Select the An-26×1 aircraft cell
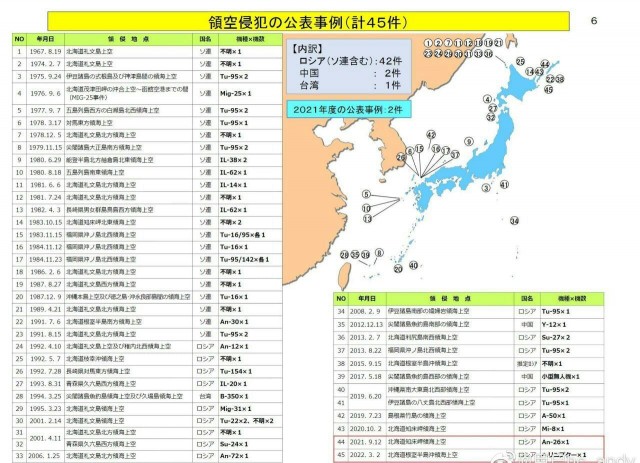This screenshot has width=640, height=463. [572, 442]
